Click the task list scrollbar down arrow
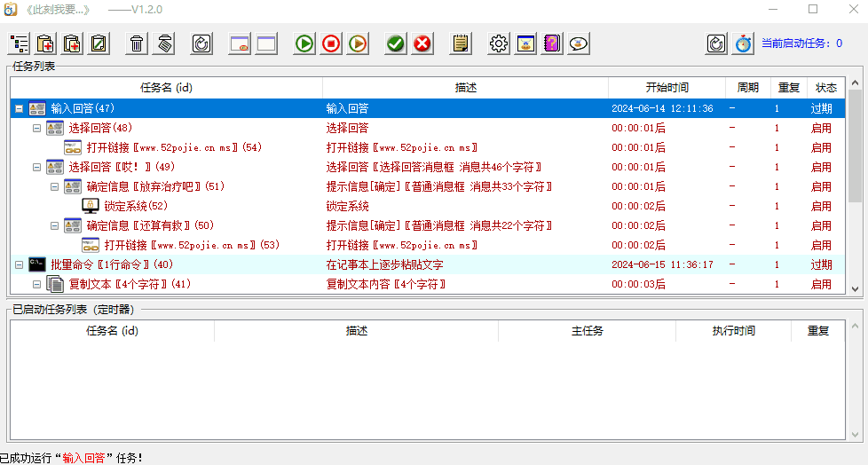Viewport: 868px width, 465px height. (x=855, y=289)
